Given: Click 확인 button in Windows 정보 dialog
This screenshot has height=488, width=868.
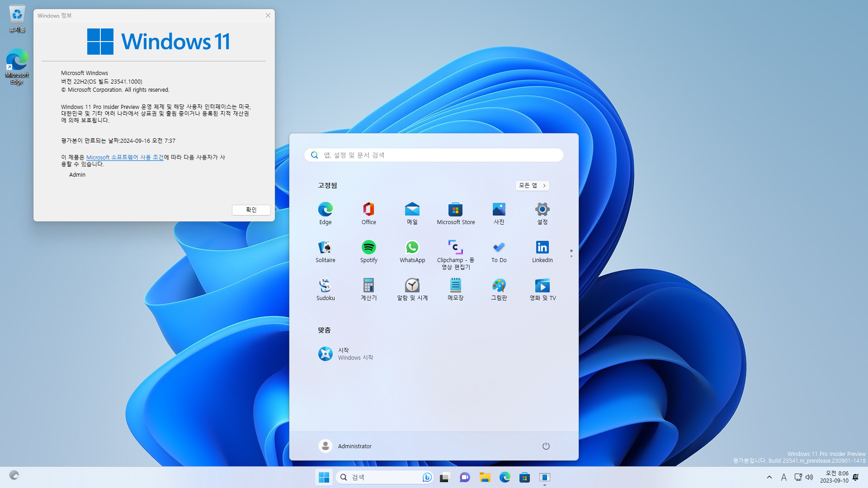Looking at the screenshot, I should coord(251,210).
